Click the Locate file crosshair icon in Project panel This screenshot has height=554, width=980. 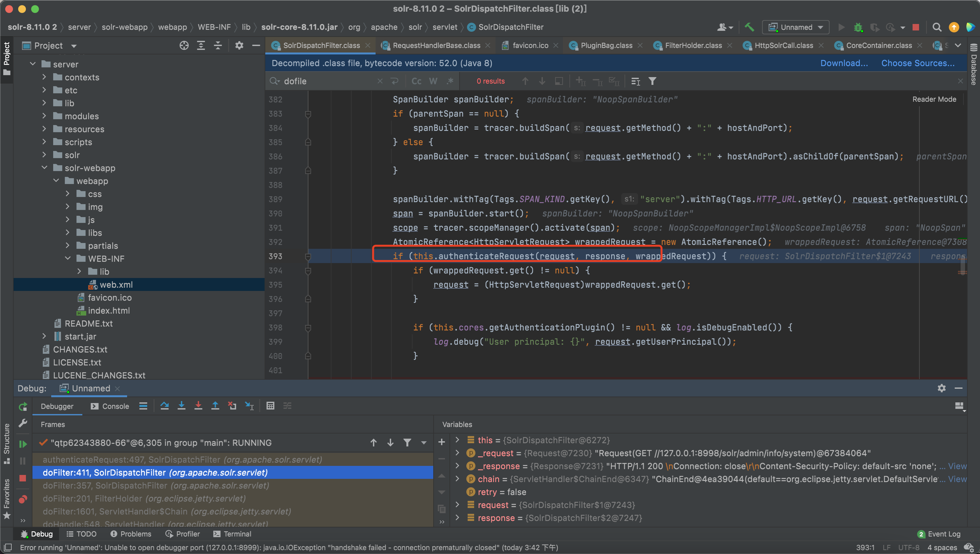[184, 46]
